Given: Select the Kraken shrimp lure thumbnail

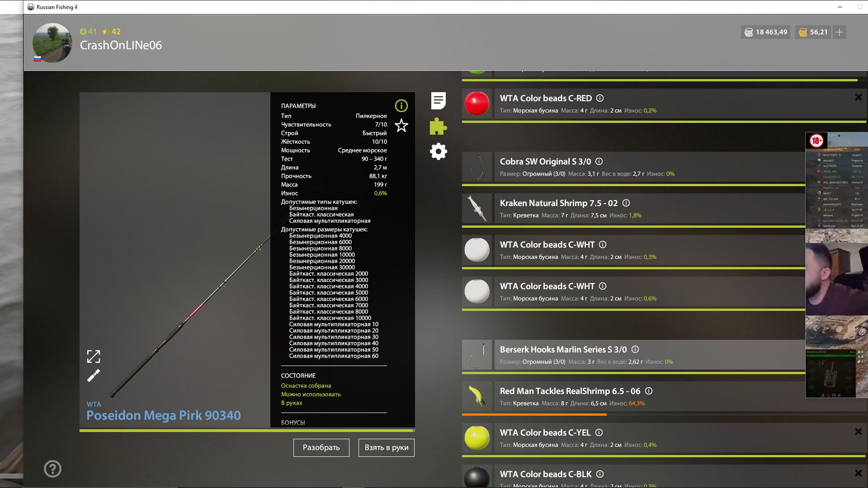Looking at the screenshot, I should click(477, 208).
